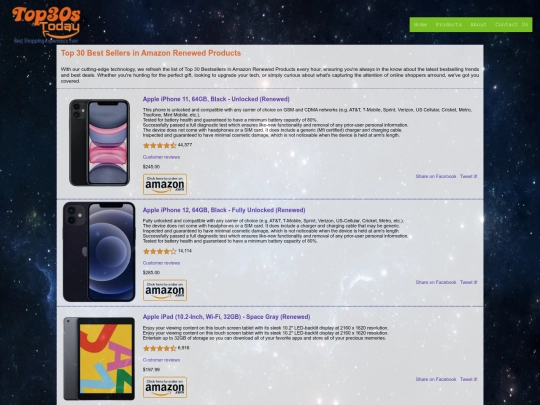
Task: Click the iPhone 11 product image
Action: 99,143
